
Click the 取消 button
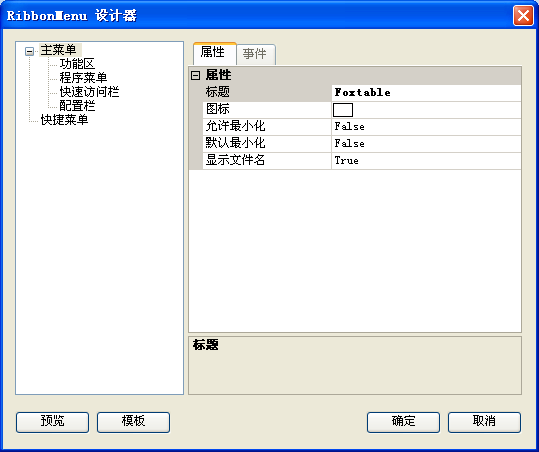coord(484,422)
